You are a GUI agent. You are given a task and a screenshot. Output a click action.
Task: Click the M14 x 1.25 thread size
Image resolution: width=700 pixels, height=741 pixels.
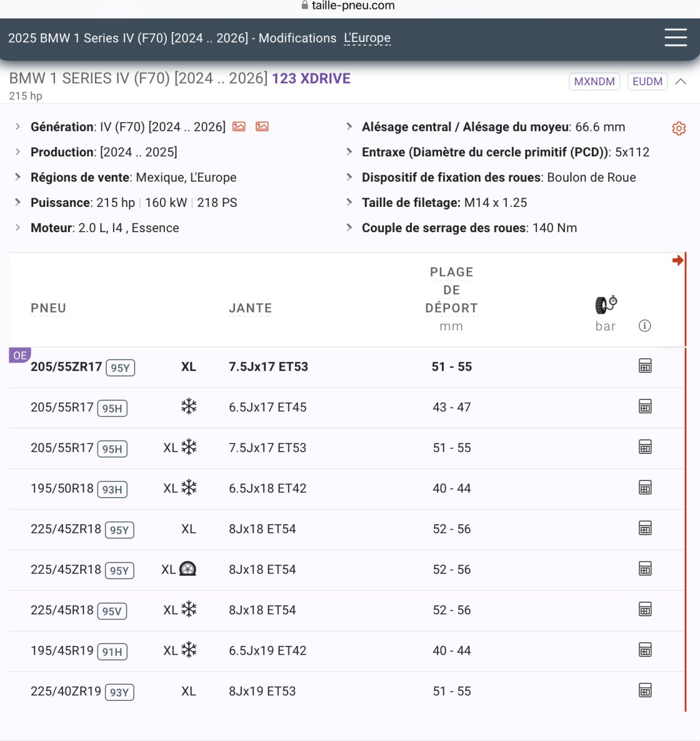tap(496, 203)
